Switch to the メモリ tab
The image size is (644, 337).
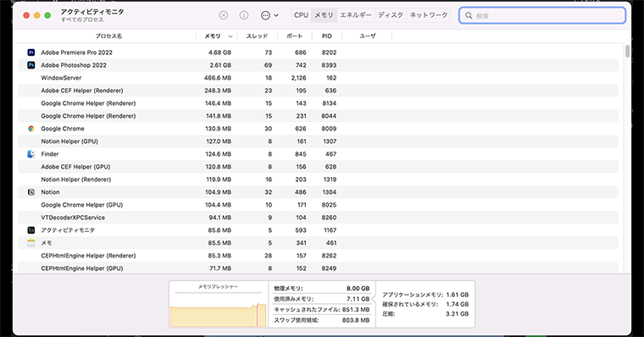(x=324, y=15)
